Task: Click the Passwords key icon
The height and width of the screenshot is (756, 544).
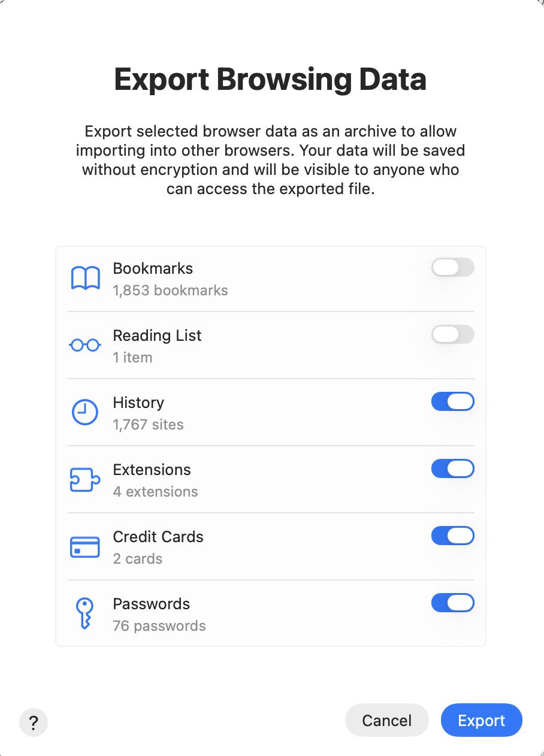Action: (85, 614)
